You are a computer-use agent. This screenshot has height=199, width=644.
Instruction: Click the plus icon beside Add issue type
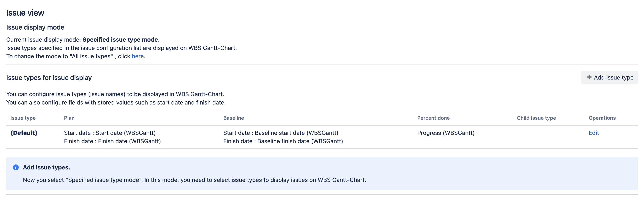click(x=589, y=77)
